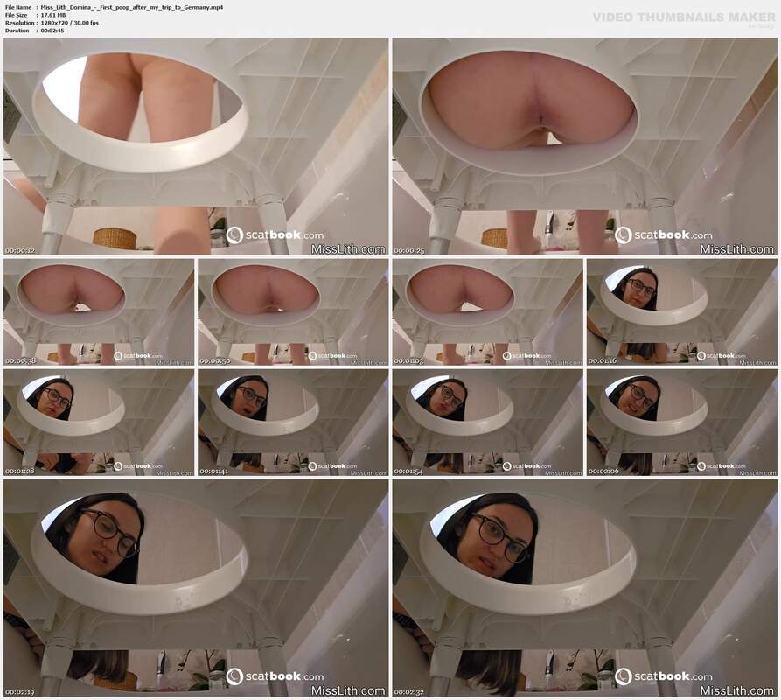Image resolution: width=781 pixels, height=700 pixels.
Task: Choose the thumbnail stamped 00:01:16
Action: point(682,311)
